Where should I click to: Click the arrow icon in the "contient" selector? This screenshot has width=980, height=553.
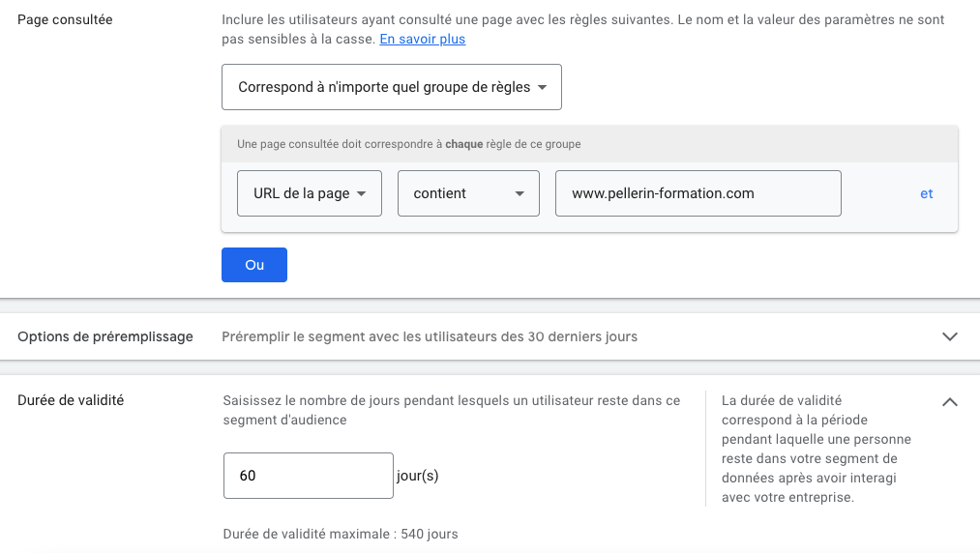pyautogui.click(x=520, y=194)
